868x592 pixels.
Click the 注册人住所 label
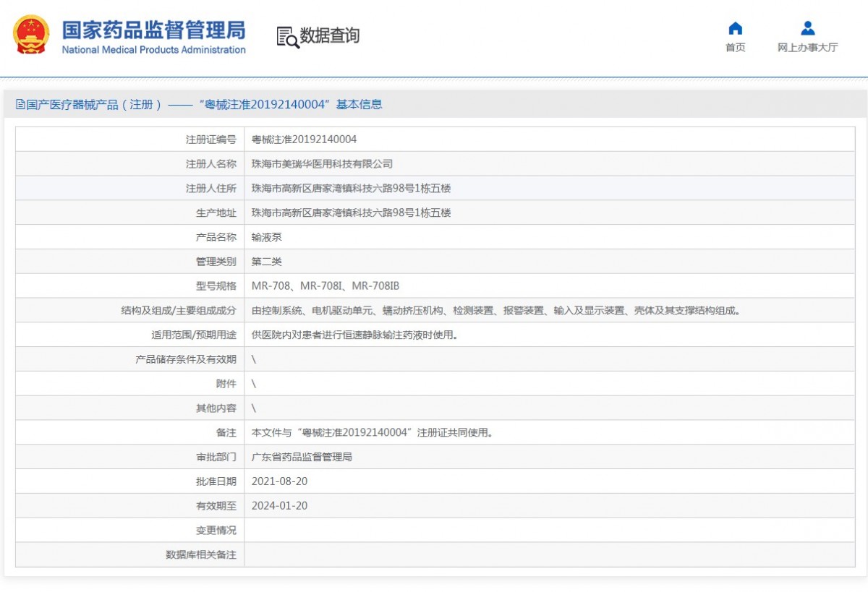click(211, 189)
